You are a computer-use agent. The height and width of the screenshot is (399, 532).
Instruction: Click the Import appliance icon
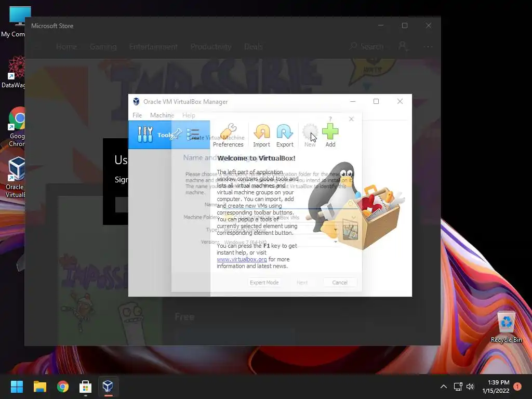(x=262, y=135)
